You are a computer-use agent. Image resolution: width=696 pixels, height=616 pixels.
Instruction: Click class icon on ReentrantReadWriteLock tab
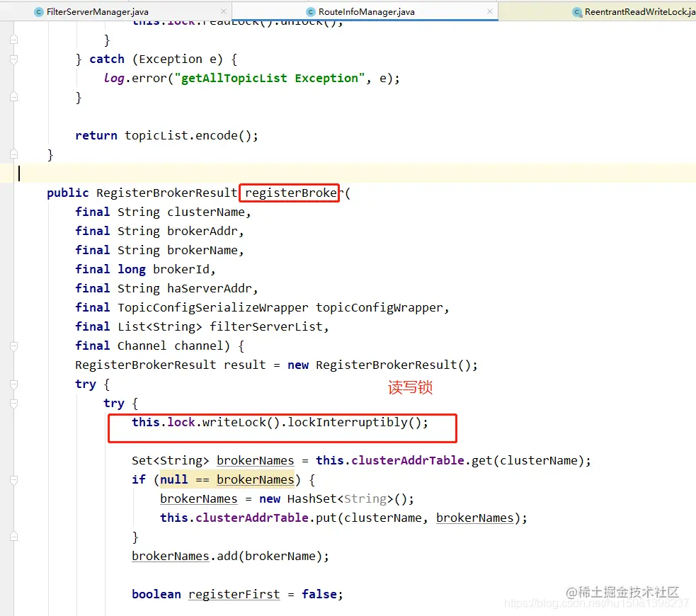577,12
